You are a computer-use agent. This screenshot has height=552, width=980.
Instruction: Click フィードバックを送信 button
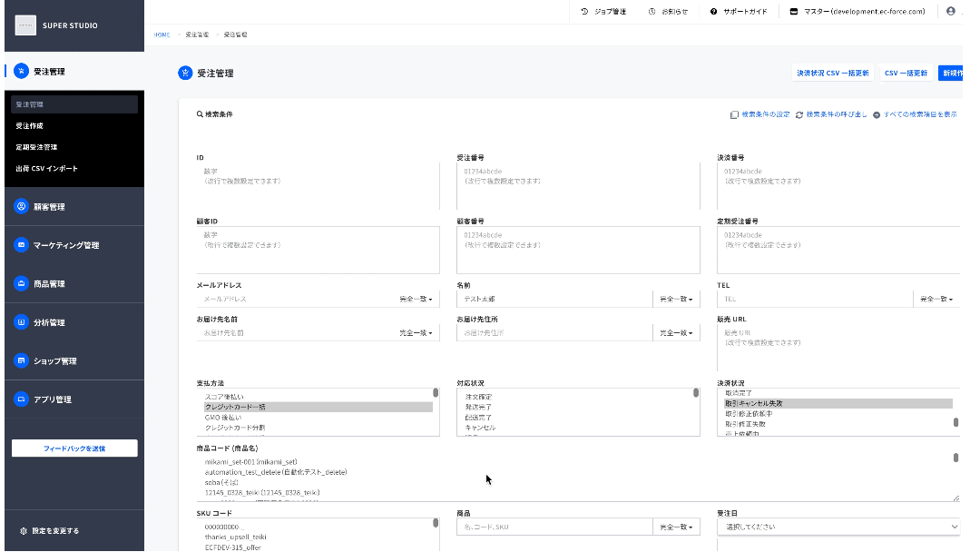[74, 448]
